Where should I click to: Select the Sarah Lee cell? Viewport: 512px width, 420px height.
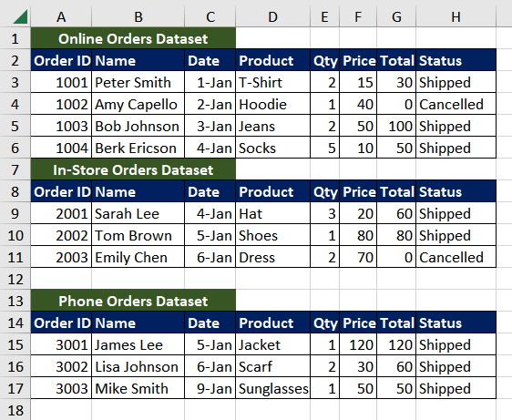pyautogui.click(x=138, y=213)
